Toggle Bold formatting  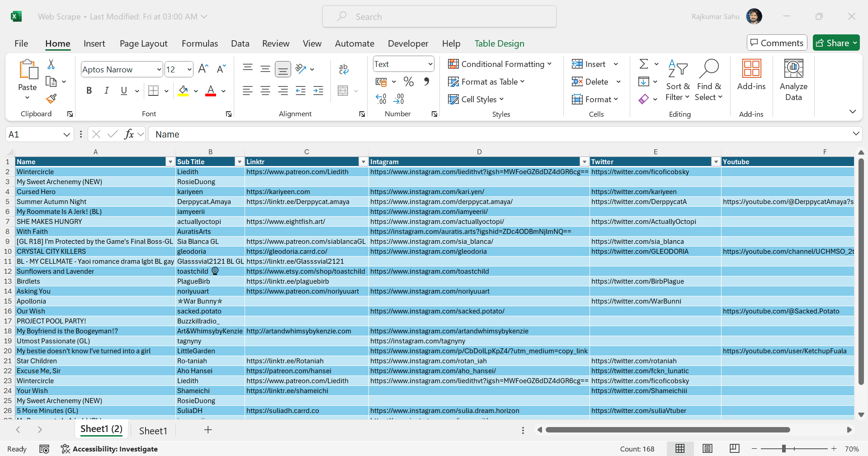pos(89,90)
